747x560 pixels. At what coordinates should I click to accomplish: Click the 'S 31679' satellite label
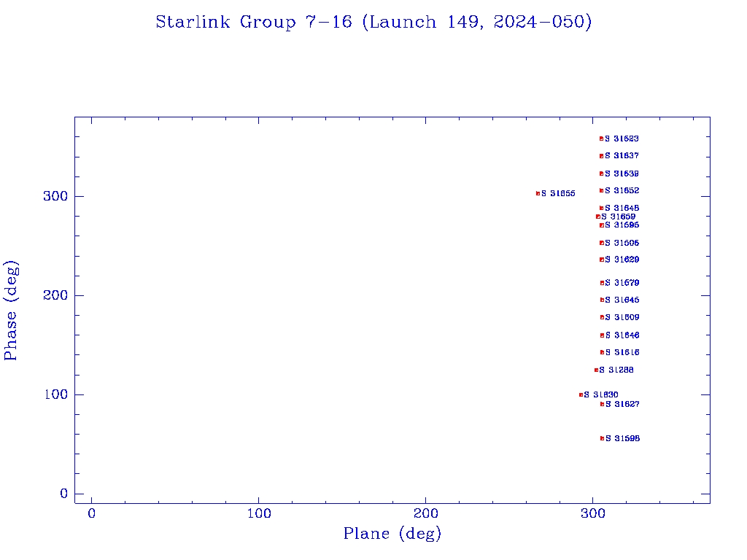click(x=622, y=283)
